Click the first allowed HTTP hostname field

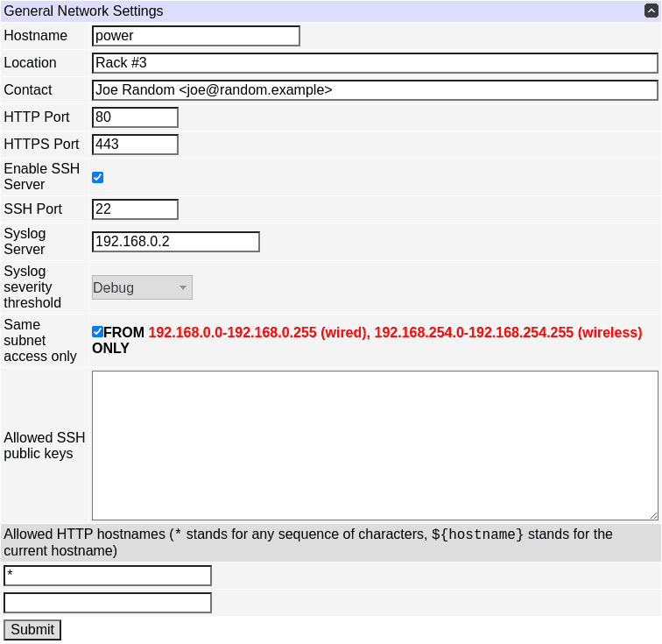(108, 576)
